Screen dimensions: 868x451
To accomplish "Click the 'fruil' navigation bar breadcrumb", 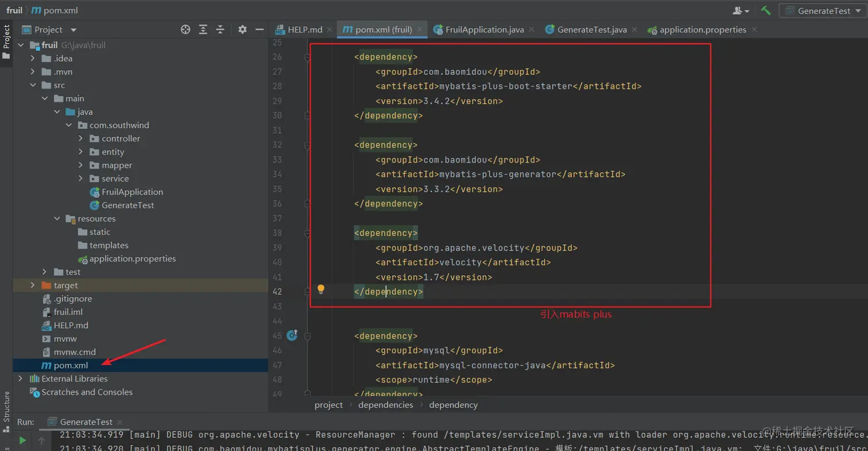I will click(14, 10).
